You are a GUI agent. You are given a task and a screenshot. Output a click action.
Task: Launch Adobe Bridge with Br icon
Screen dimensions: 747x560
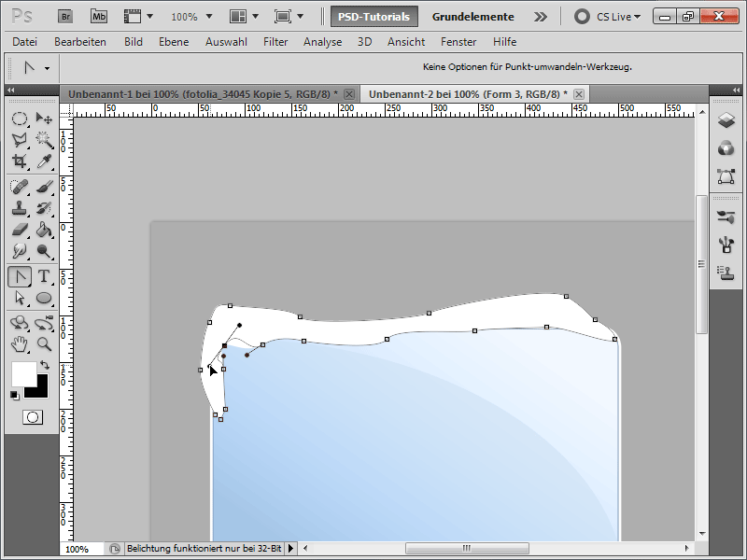[65, 17]
